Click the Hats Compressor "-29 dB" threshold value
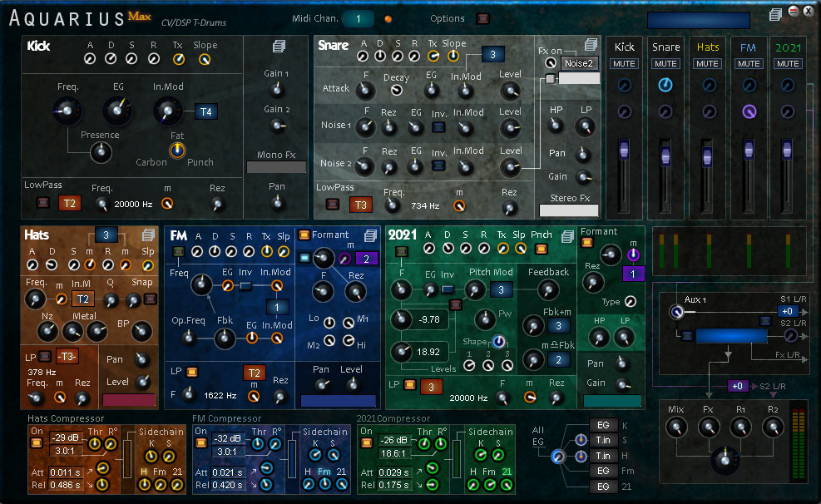Viewport: 821px width, 504px height. pyautogui.click(x=65, y=437)
